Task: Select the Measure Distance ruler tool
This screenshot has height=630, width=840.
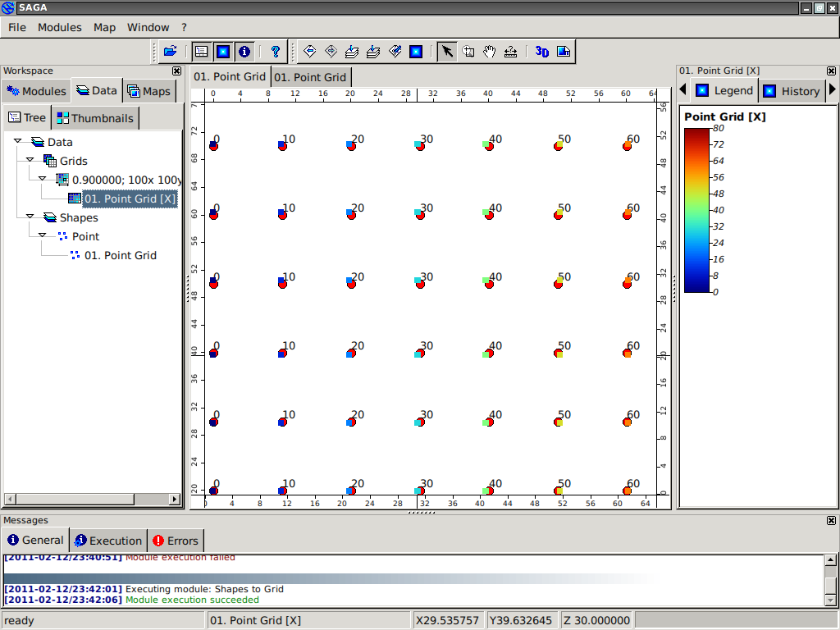Action: point(511,52)
